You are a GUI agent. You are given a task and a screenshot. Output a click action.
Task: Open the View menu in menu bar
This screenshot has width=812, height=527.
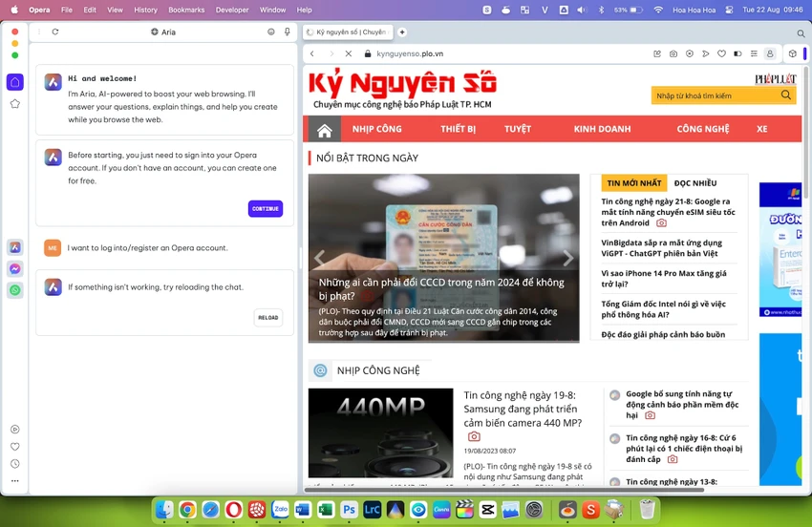(x=115, y=10)
